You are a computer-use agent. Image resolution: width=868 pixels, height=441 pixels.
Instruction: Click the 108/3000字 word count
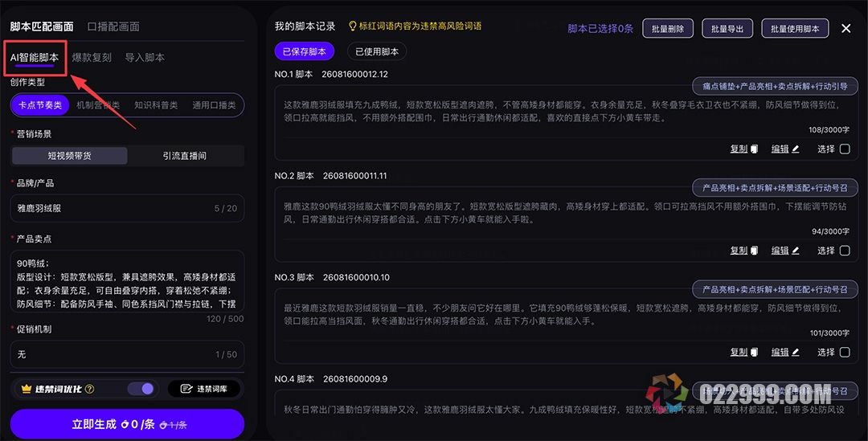(x=829, y=130)
